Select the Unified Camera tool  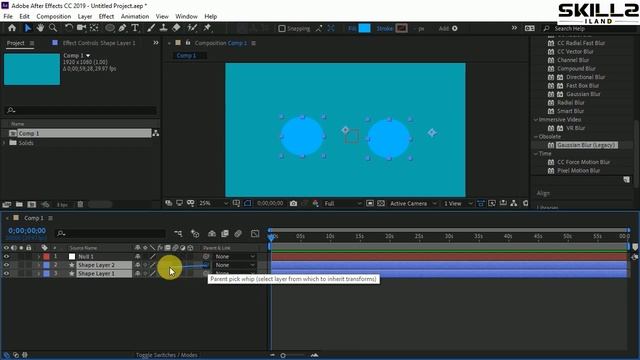click(x=81, y=28)
